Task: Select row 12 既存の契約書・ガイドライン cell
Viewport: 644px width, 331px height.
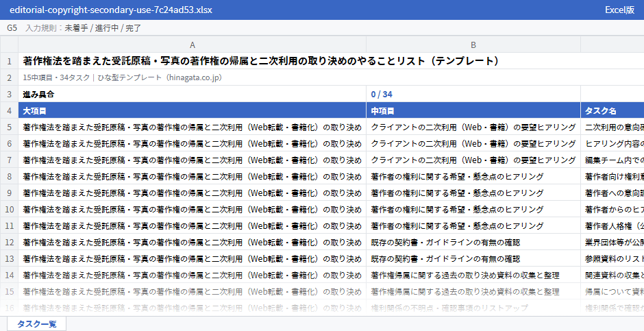Action: pyautogui.click(x=473, y=243)
